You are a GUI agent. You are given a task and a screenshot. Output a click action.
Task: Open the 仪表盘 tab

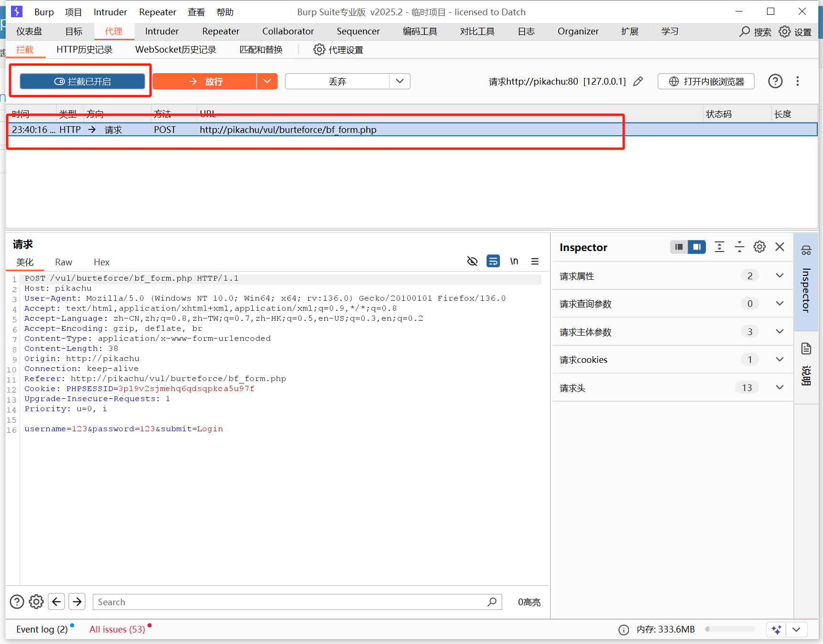pyautogui.click(x=29, y=32)
